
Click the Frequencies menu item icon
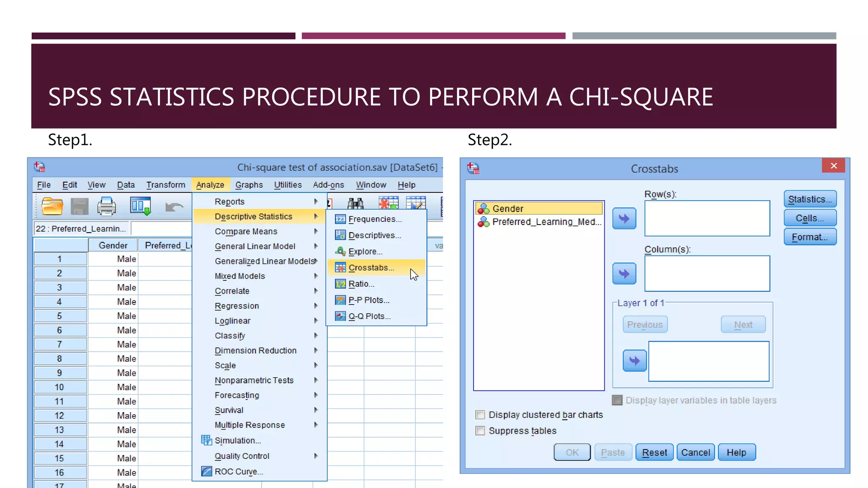[x=340, y=219]
